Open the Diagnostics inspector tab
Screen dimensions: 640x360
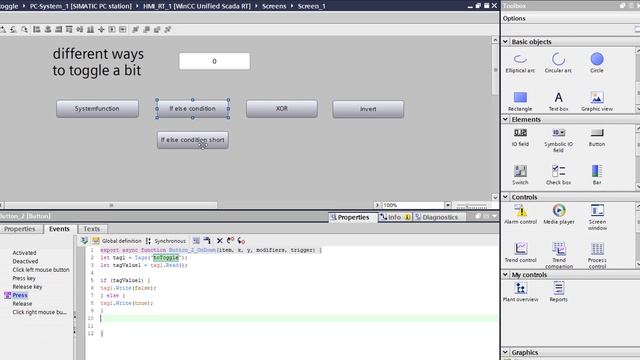pos(440,217)
